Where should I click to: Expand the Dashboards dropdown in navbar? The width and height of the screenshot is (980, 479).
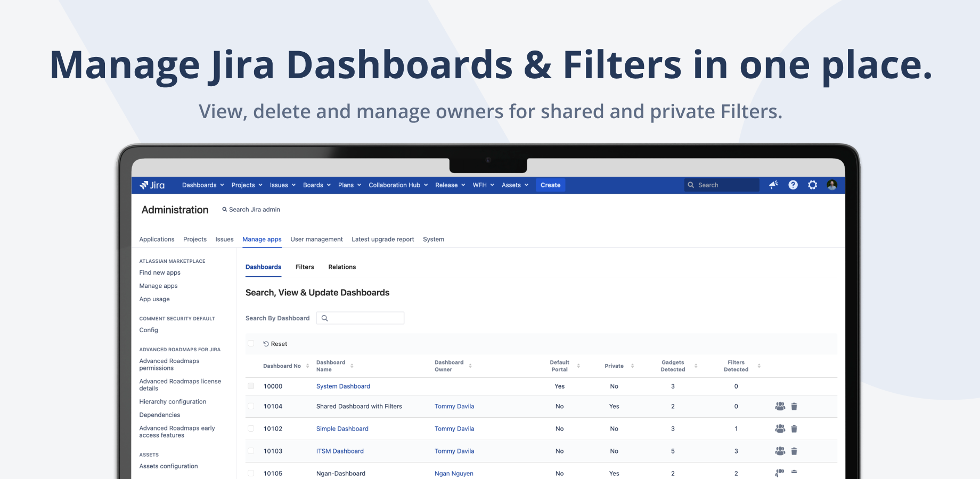pyautogui.click(x=203, y=185)
